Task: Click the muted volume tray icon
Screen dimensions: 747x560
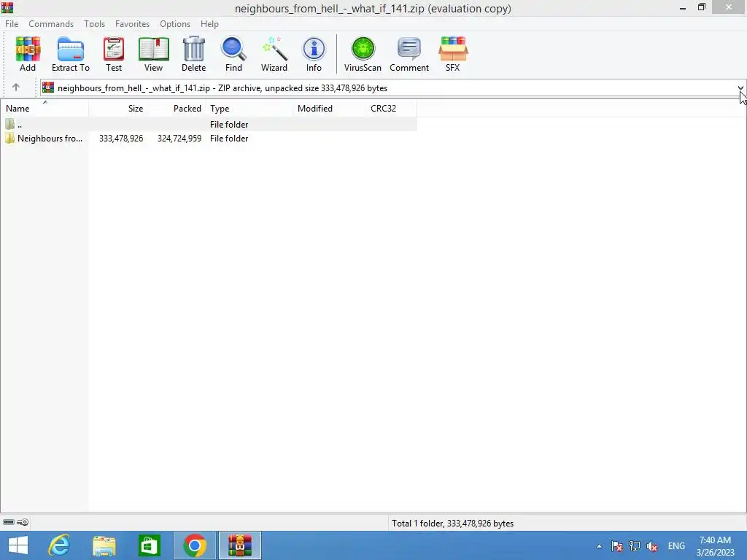Action: 652,546
